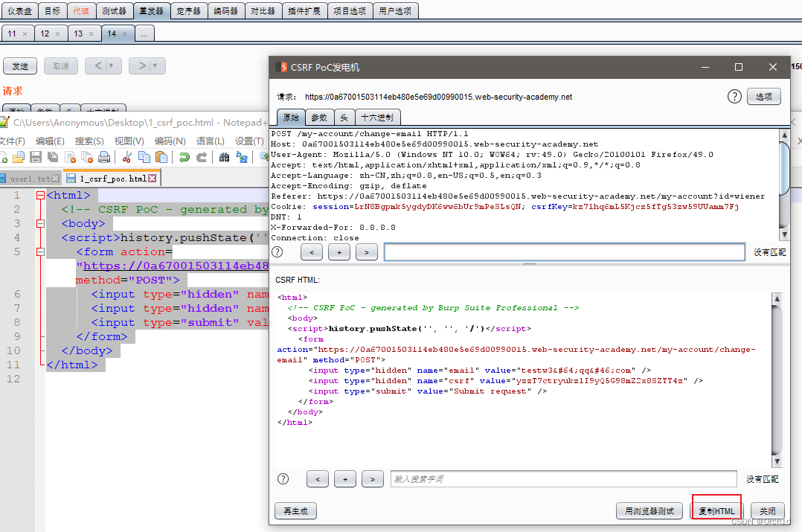
Task: Open Find with the binoculars icon
Action: (x=224, y=157)
